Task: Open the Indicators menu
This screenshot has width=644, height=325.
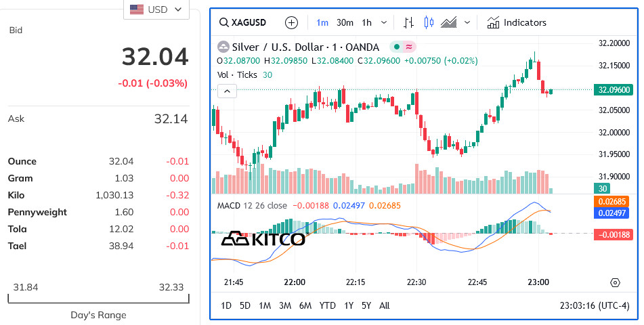Action: click(517, 22)
